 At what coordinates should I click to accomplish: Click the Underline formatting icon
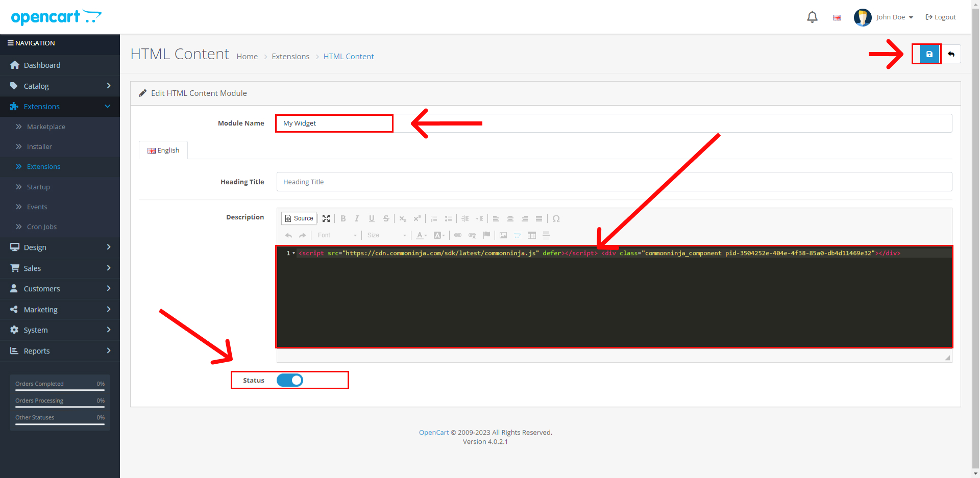(x=372, y=218)
